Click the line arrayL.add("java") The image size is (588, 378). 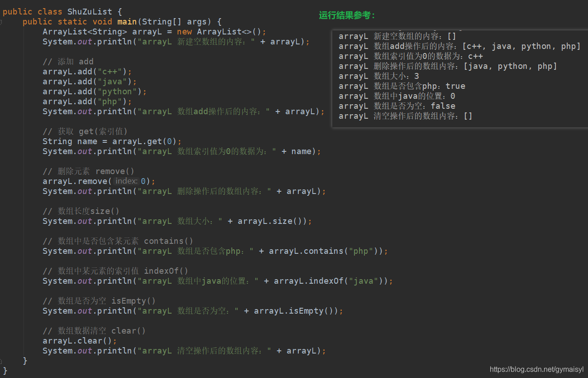(90, 82)
